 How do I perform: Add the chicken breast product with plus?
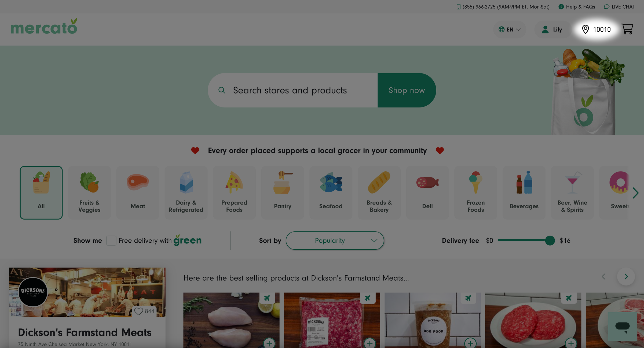269,343
